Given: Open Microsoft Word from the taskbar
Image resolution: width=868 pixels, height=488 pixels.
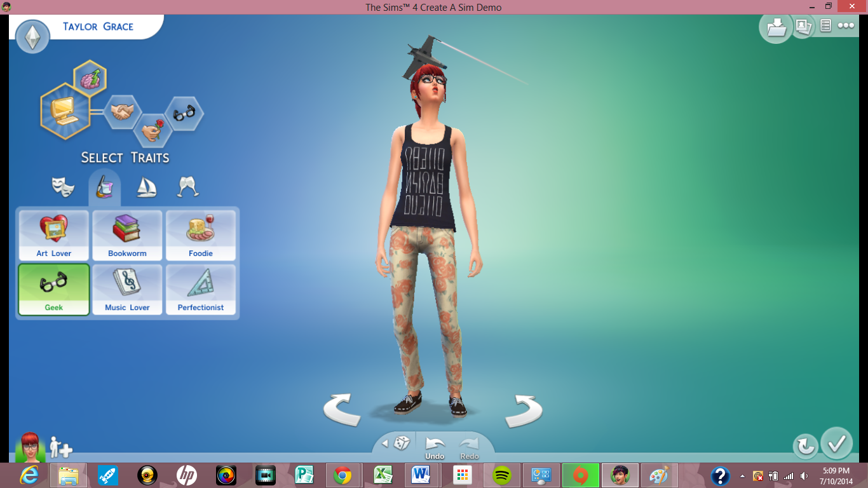Looking at the screenshot, I should 422,475.
